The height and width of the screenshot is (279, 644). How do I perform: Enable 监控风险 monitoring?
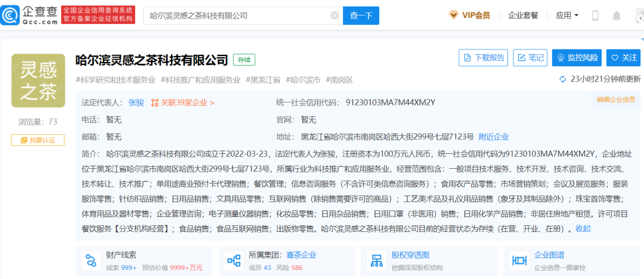(577, 58)
